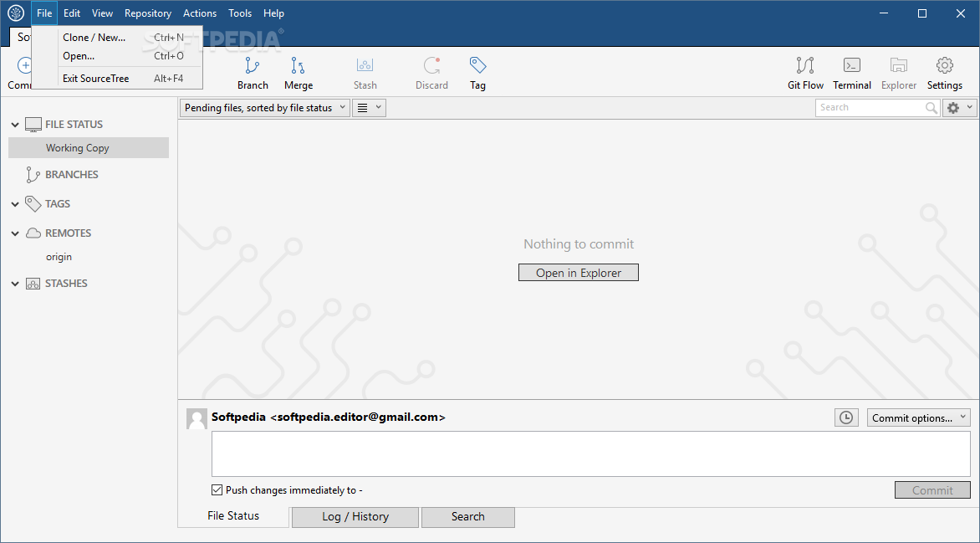Click the Softpedia author email label
The image size is (980, 543).
point(328,417)
